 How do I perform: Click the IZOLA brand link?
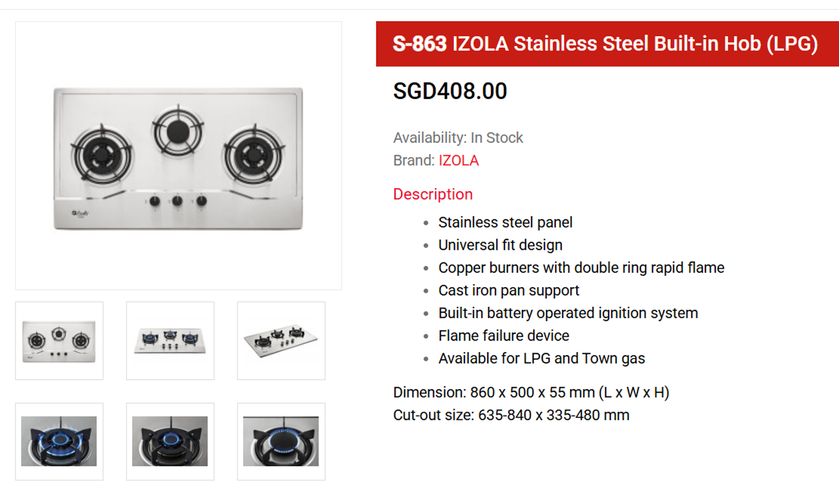(458, 161)
